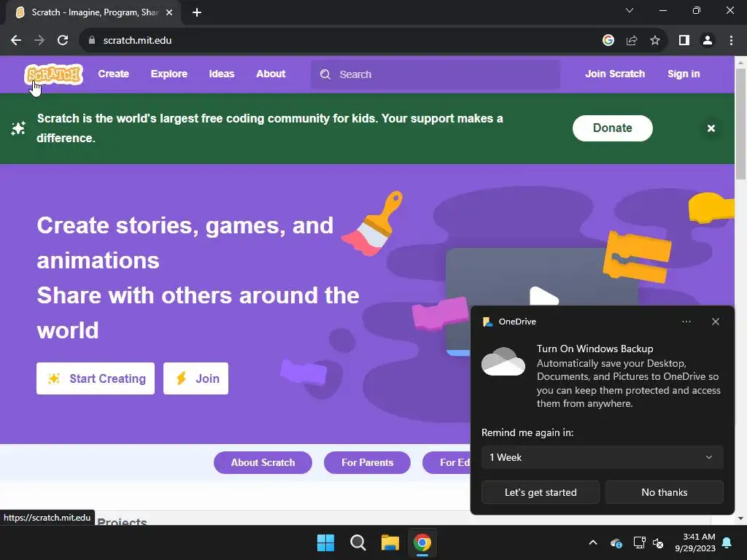Open the Chrome three-dot menu
This screenshot has width=747, height=560.
731,41
